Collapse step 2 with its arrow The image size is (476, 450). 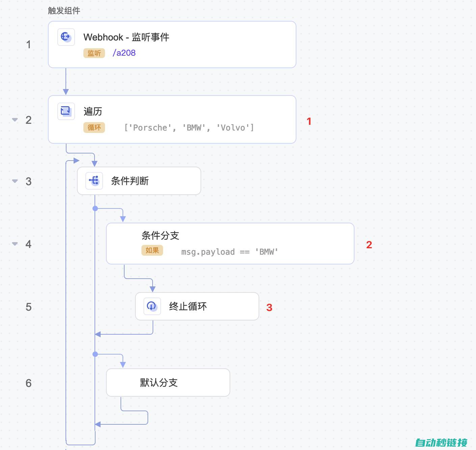(15, 119)
